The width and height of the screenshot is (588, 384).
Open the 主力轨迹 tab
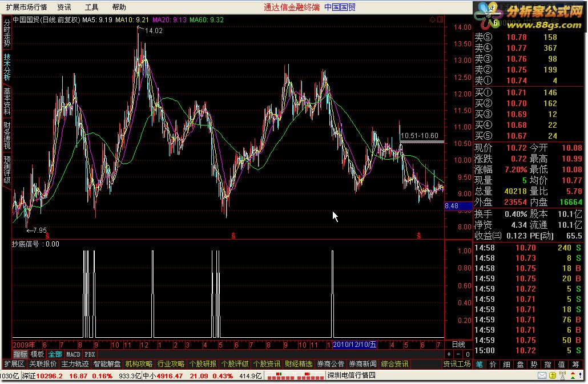75,364
